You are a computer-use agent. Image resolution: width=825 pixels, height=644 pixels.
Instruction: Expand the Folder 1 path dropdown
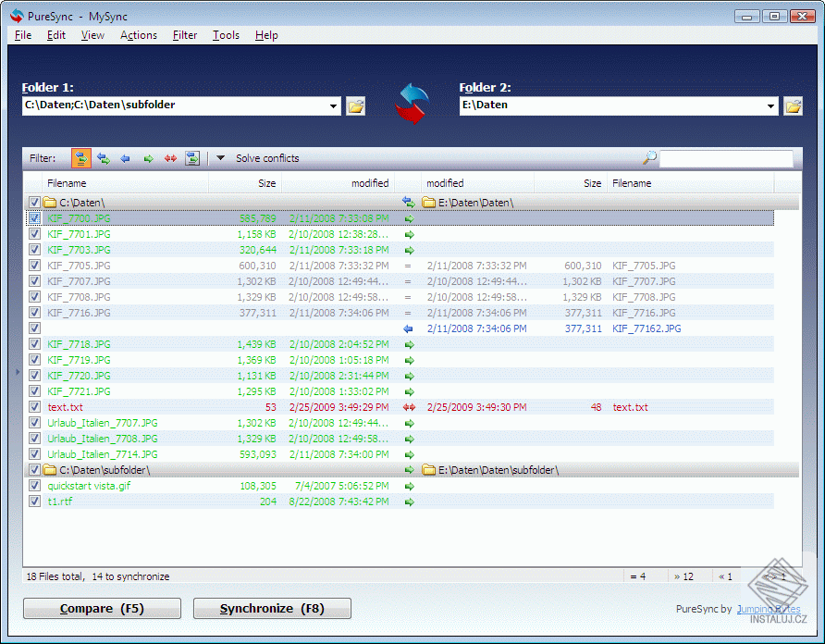click(334, 106)
